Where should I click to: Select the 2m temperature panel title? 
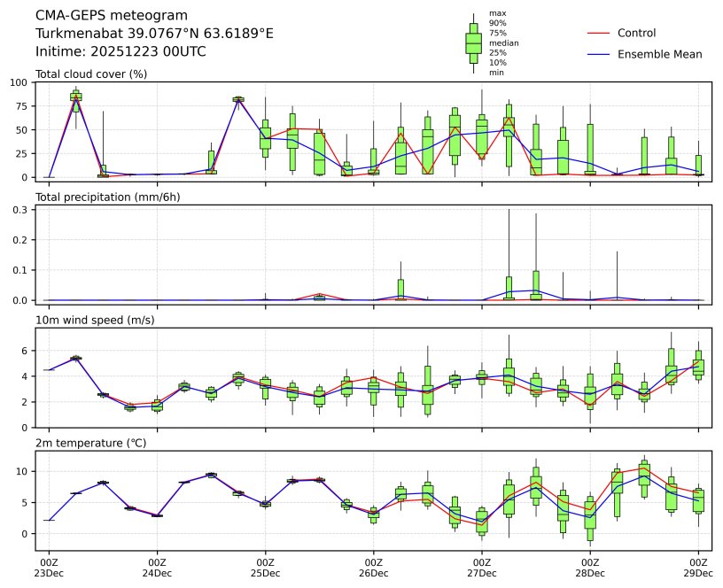[x=94, y=442]
